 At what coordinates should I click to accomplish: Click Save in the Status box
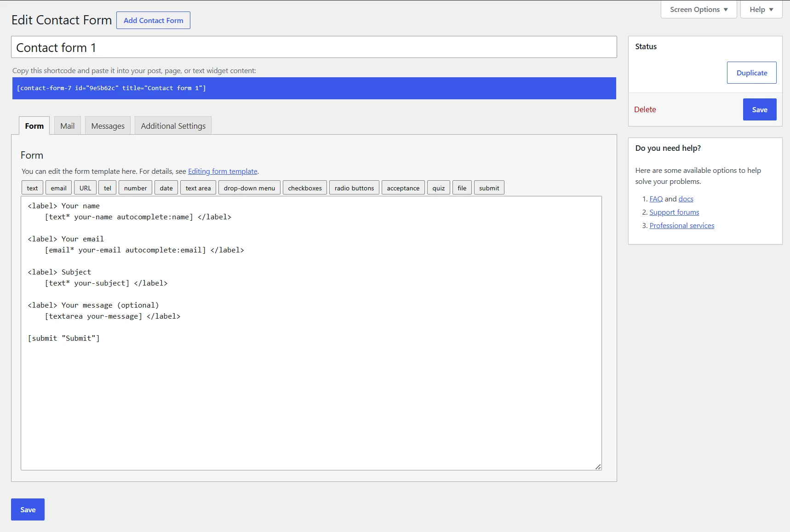[x=760, y=109]
